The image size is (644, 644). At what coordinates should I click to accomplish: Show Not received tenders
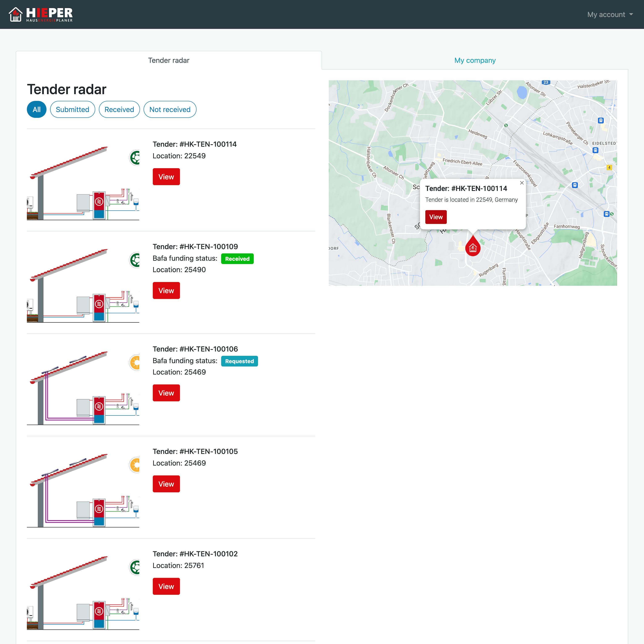coord(170,109)
